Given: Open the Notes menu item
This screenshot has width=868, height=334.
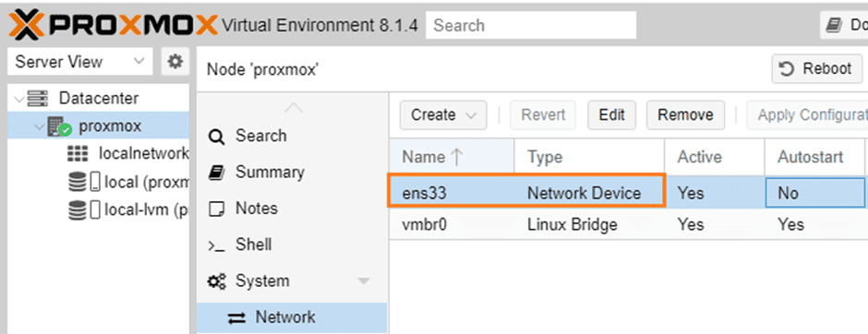Looking at the screenshot, I should tap(257, 209).
